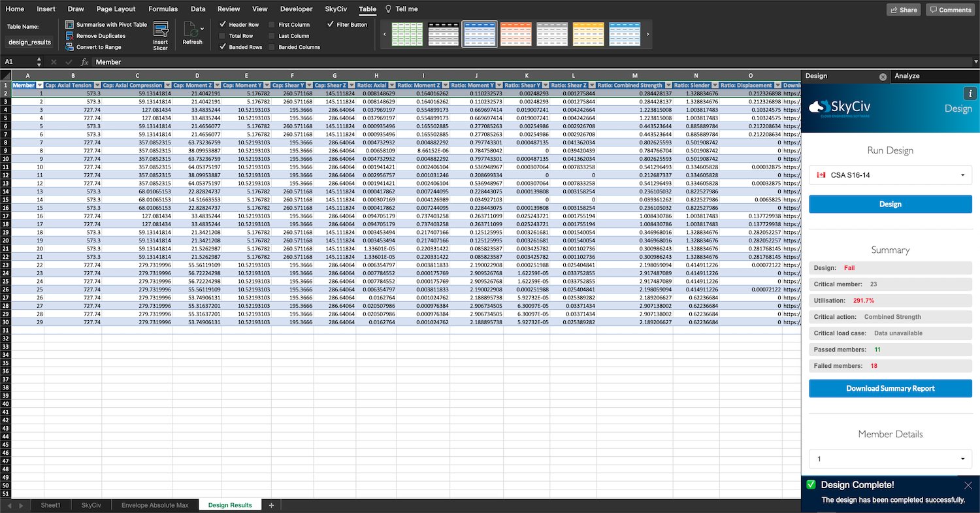Select the green table style swatch
The image size is (980, 513).
(407, 34)
